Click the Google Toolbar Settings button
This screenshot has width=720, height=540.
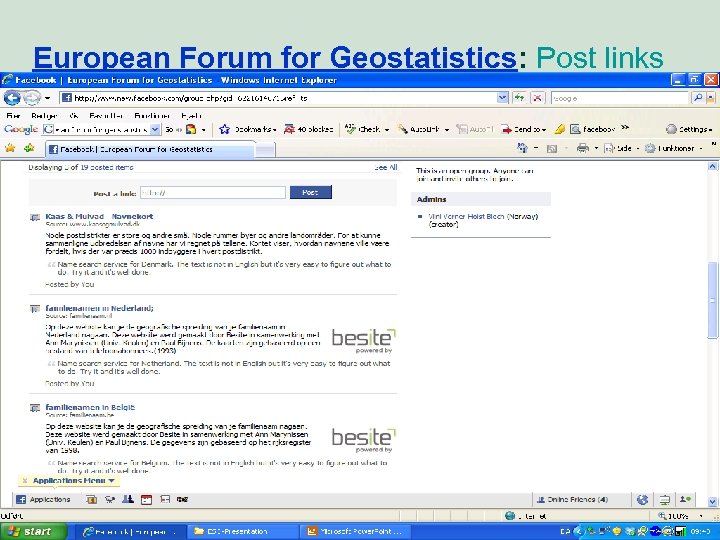[688, 129]
